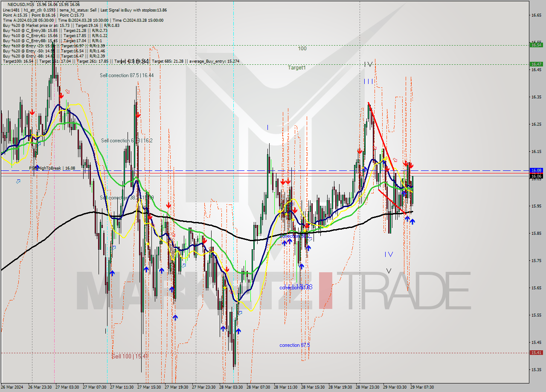Screen dimensions: 546x392
Task: Click the '27 Mar 15:30' time label
Action: coord(149,387)
